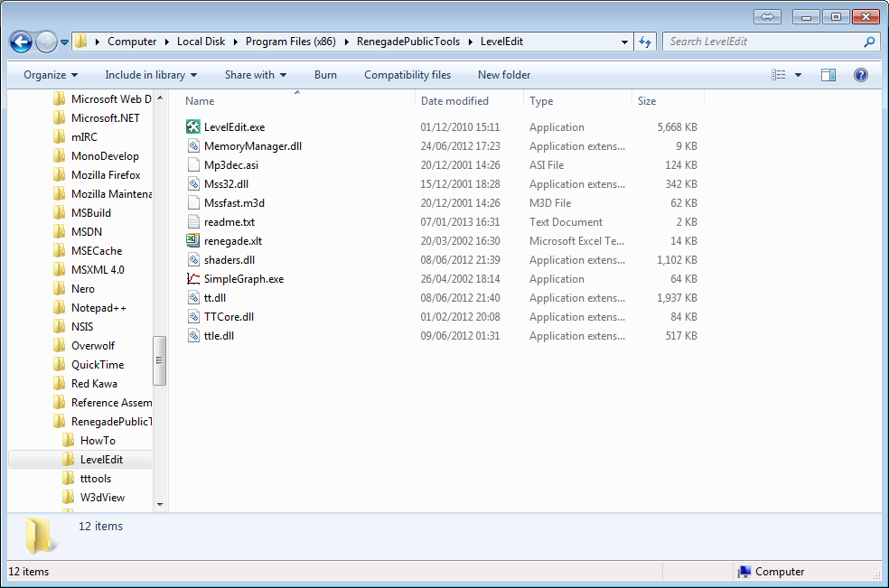The image size is (889, 588).
Task: Click the MemoryManager.dll file icon
Action: coord(192,146)
